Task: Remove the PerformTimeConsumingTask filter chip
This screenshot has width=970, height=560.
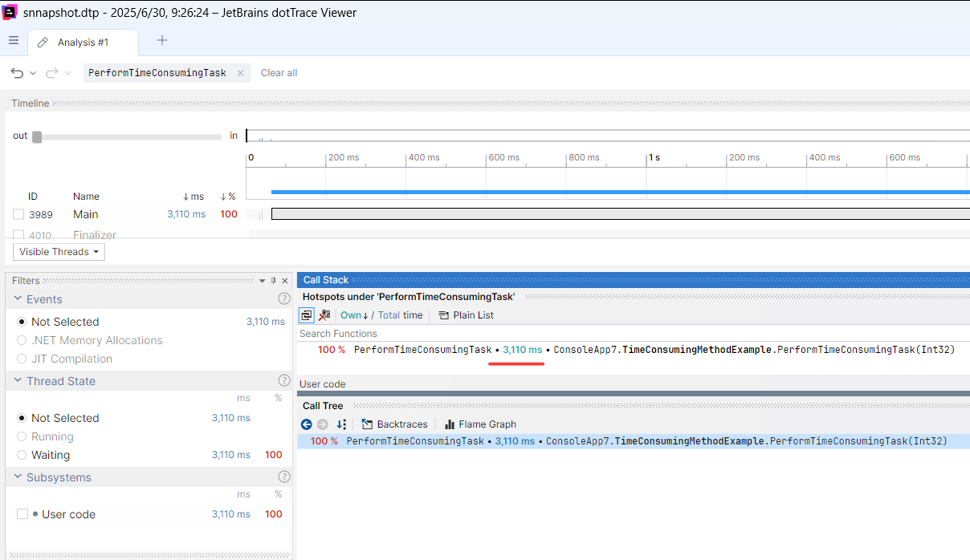Action: [x=240, y=73]
